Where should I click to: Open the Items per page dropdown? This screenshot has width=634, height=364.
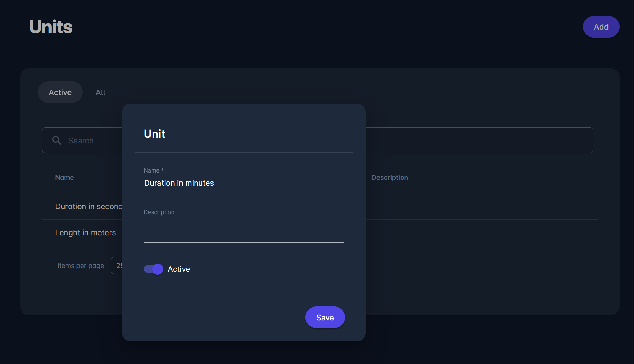coord(116,266)
